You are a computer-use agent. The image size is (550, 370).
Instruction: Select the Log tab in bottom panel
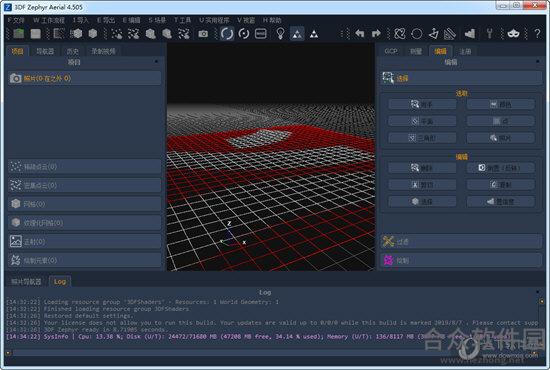60,281
